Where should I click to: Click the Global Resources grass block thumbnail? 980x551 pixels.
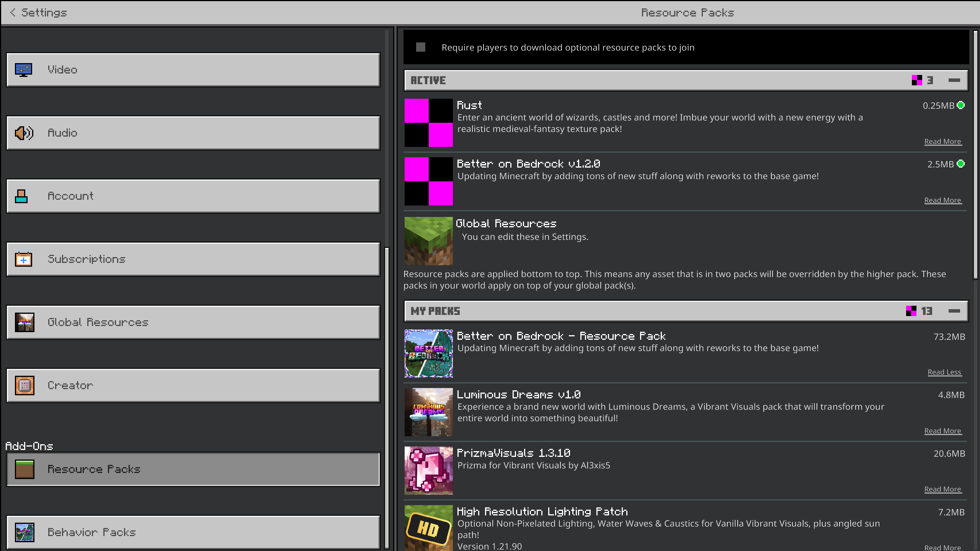pos(428,241)
